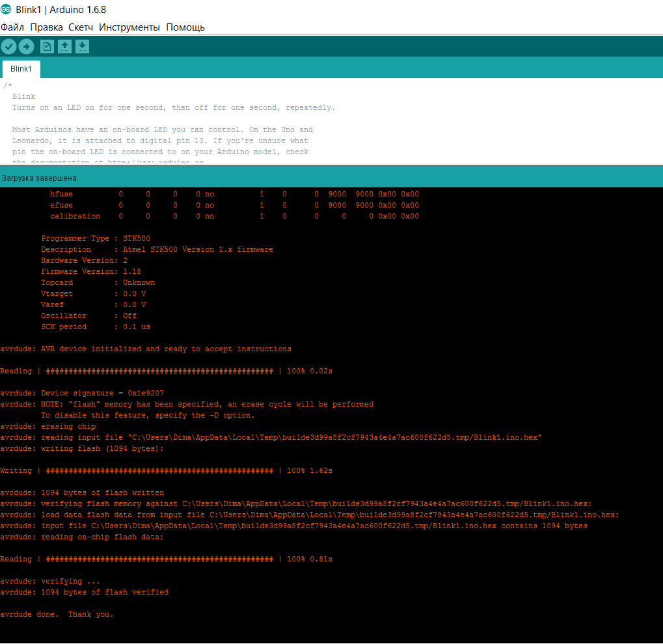Click the 'avrdude done. Thank you.' line
This screenshot has height=644, width=663.
coord(57,614)
